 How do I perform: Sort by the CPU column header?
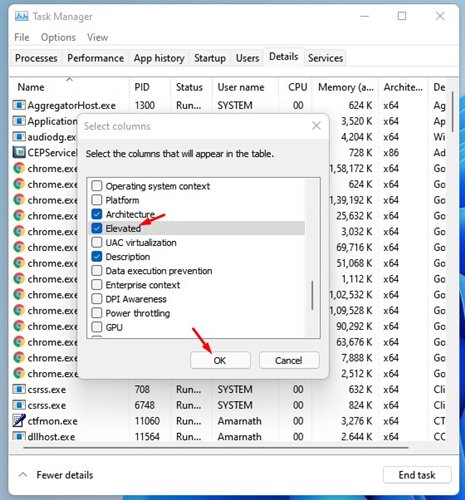coord(295,87)
